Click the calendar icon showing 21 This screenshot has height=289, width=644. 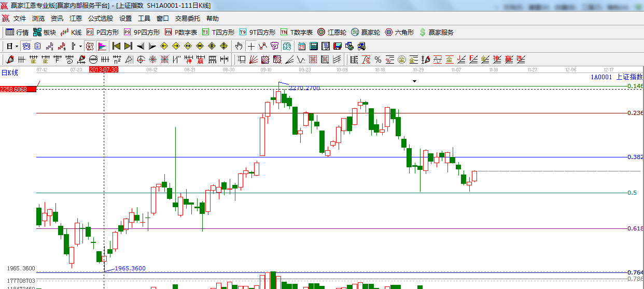tap(301, 46)
